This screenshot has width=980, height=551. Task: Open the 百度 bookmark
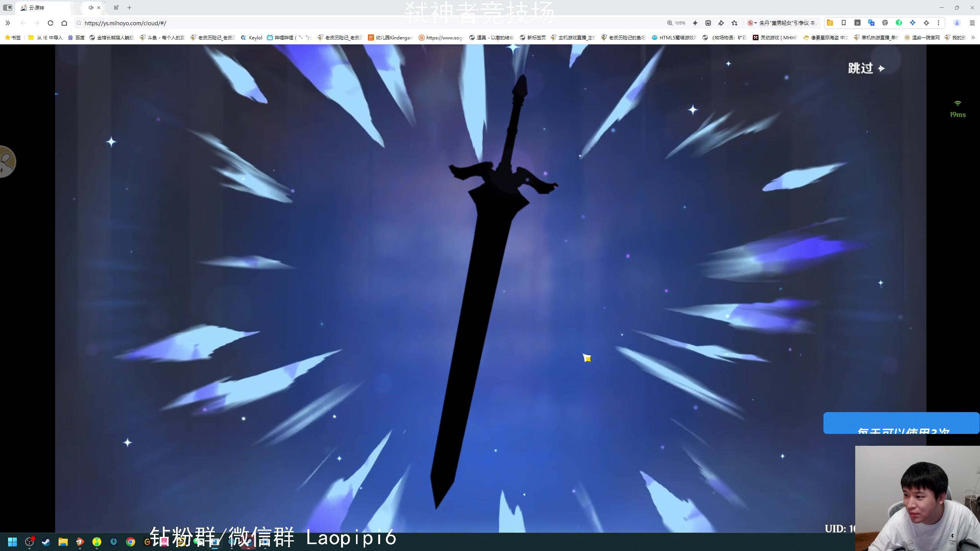(x=76, y=37)
